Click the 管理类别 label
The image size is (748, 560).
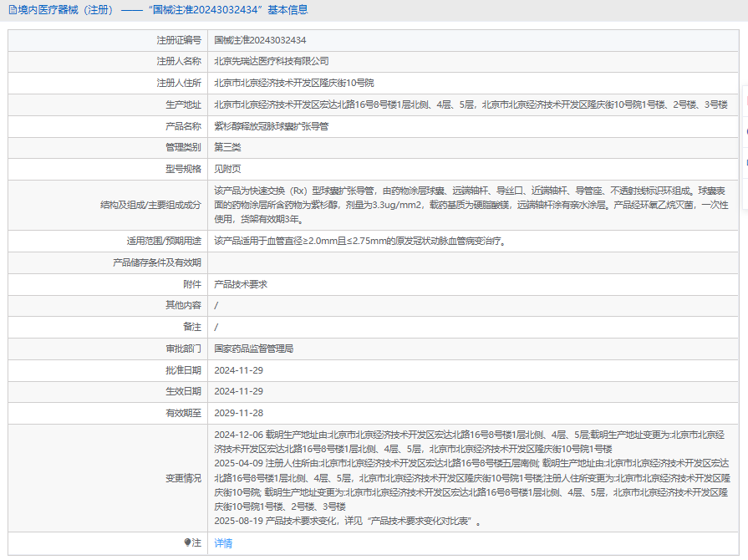pyautogui.click(x=183, y=147)
